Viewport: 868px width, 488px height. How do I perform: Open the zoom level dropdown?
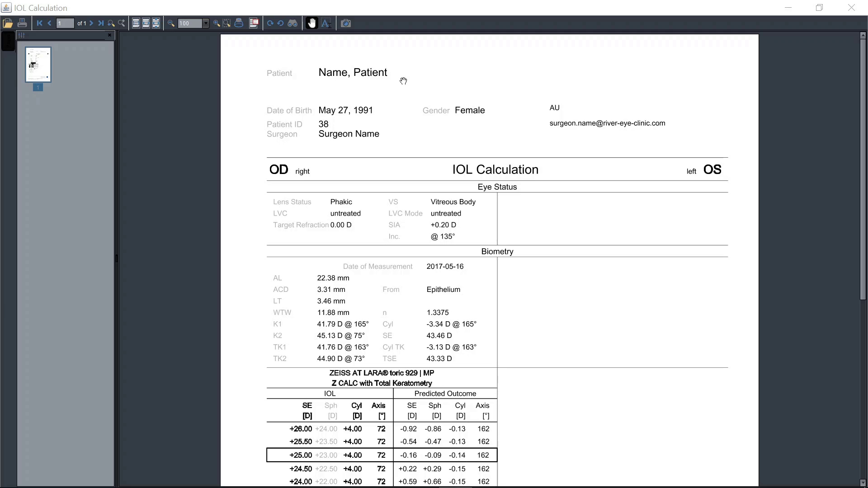207,23
